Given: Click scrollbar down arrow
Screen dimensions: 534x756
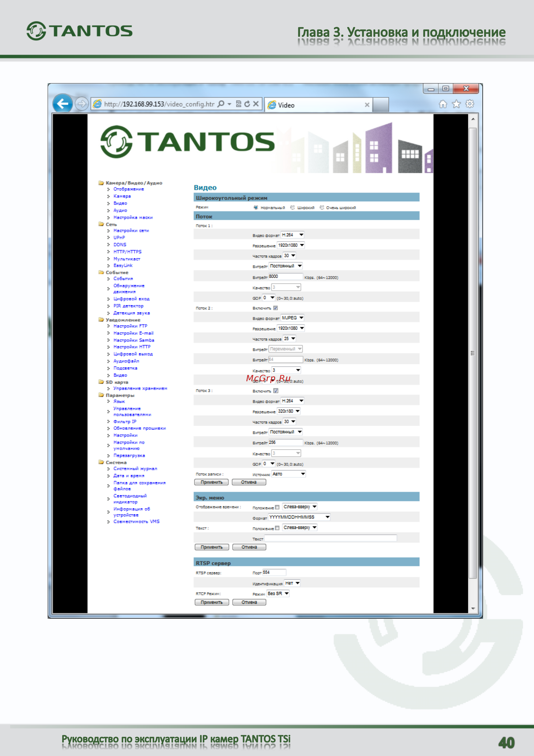Looking at the screenshot, I should [x=473, y=608].
